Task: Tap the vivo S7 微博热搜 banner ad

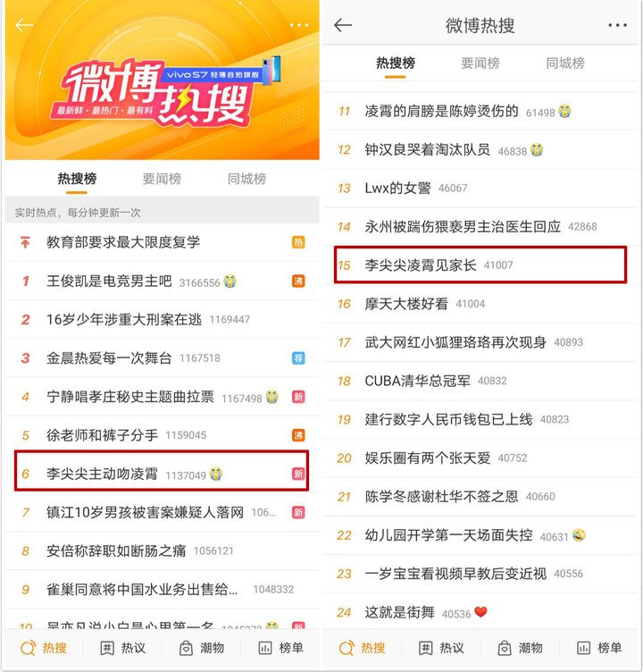Action: pyautogui.click(x=163, y=80)
